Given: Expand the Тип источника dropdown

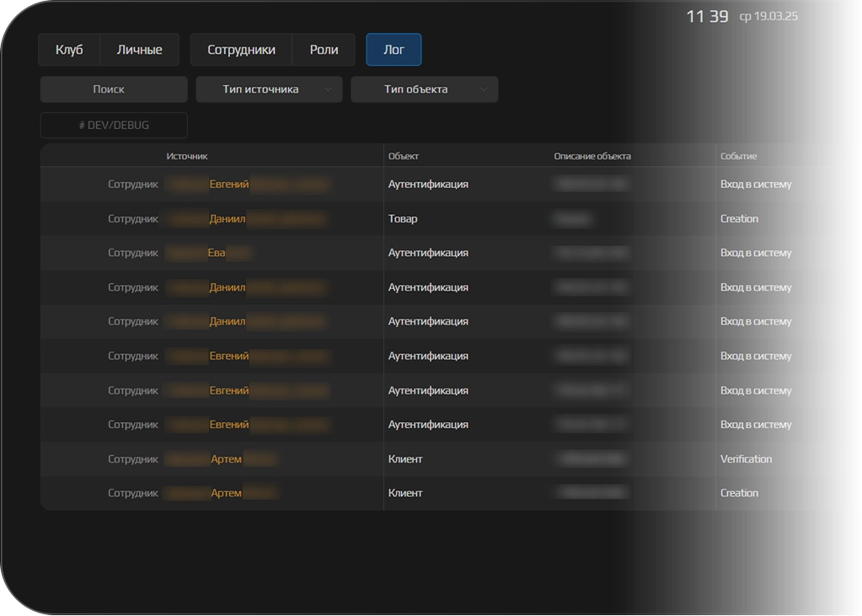Looking at the screenshot, I should [269, 89].
